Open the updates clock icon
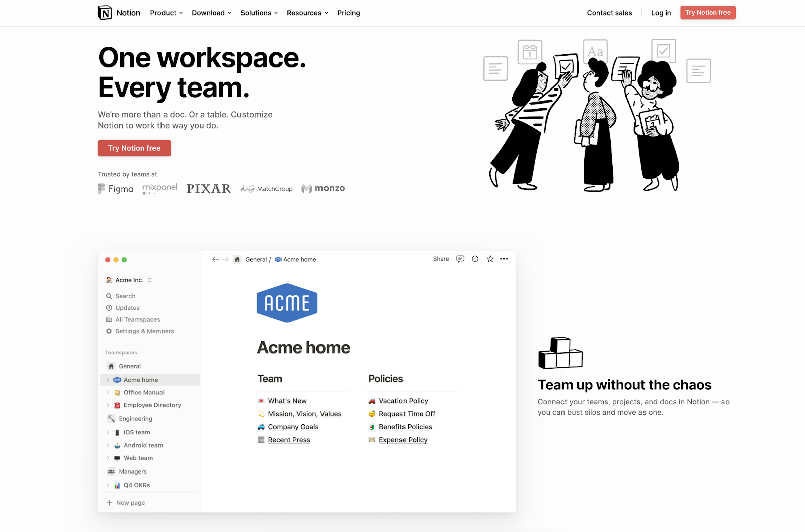805x532 pixels. tap(475, 259)
